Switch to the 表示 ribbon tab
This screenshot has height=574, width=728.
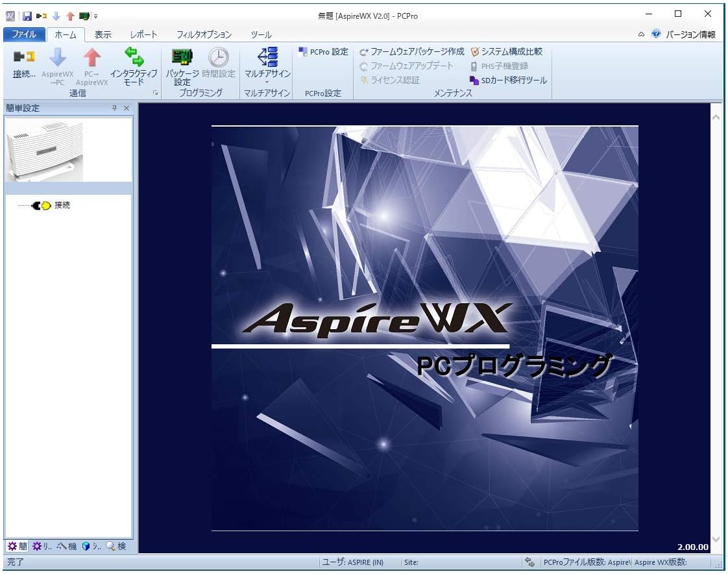tap(103, 34)
